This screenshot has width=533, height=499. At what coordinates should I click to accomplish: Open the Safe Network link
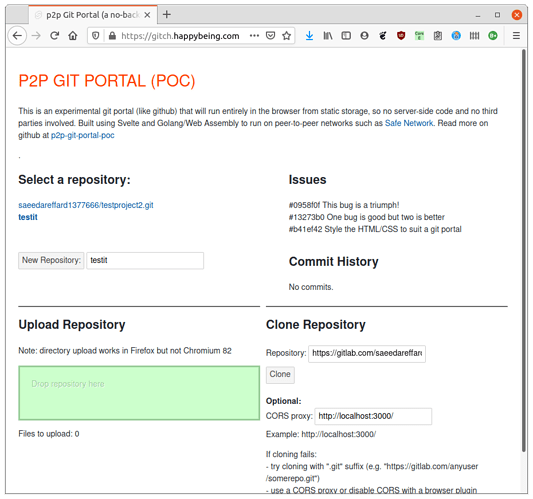click(409, 123)
